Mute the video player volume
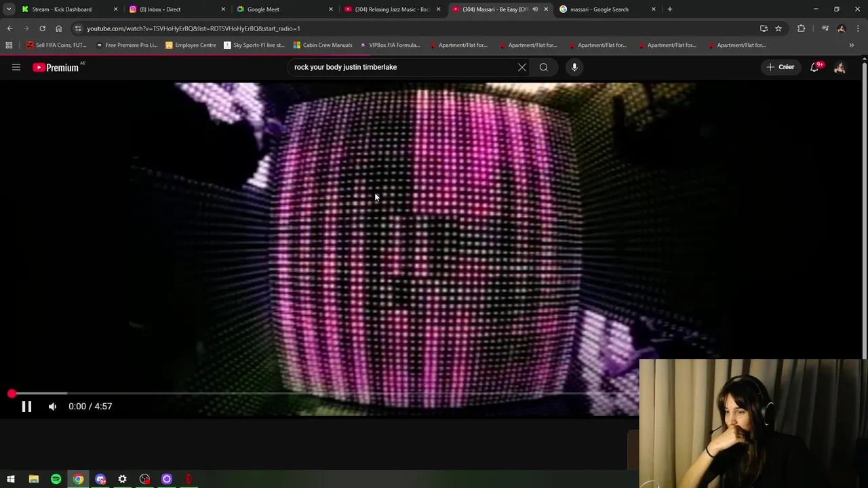The width and height of the screenshot is (868, 488). [x=52, y=407]
